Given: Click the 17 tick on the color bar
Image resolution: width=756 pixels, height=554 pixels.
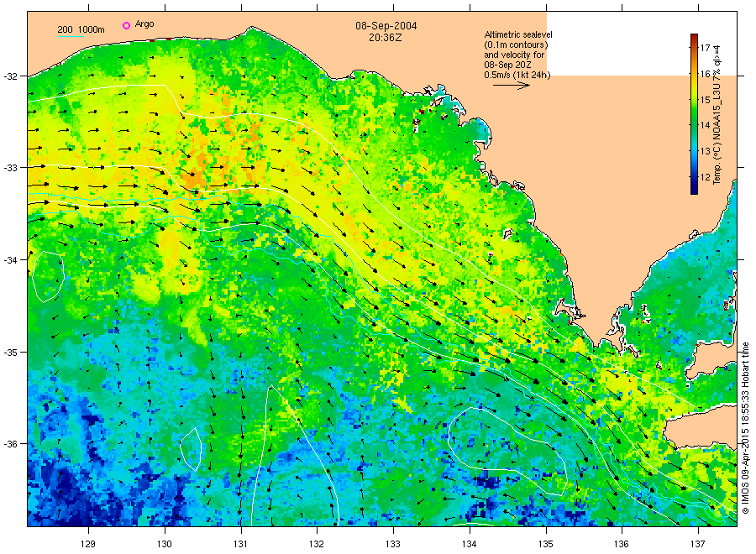Looking at the screenshot, I should click(705, 48).
